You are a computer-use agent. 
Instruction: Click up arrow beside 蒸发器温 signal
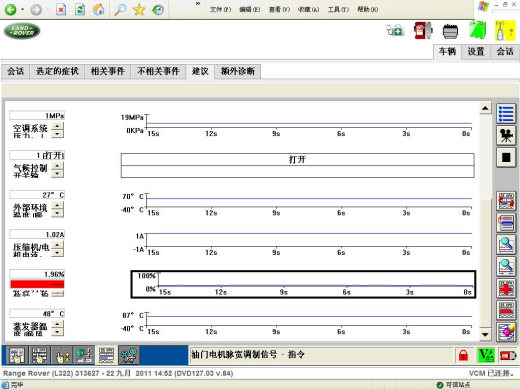pyautogui.click(x=58, y=324)
